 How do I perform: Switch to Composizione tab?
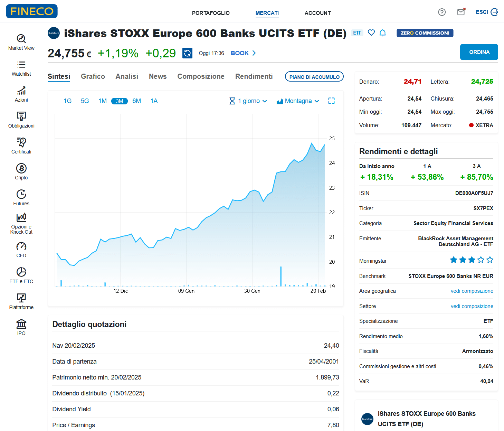tap(201, 76)
